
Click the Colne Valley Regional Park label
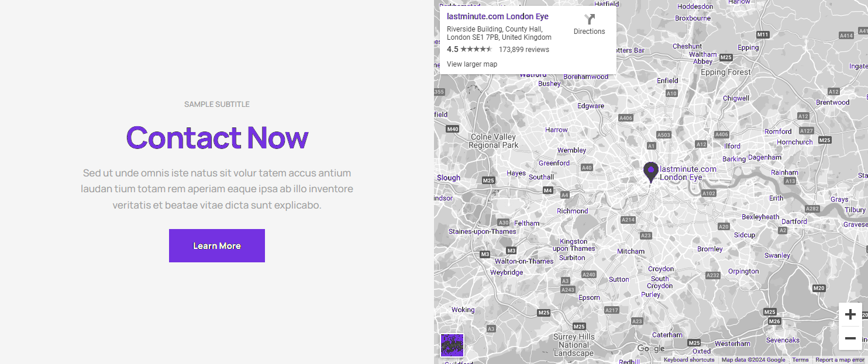coord(493,141)
